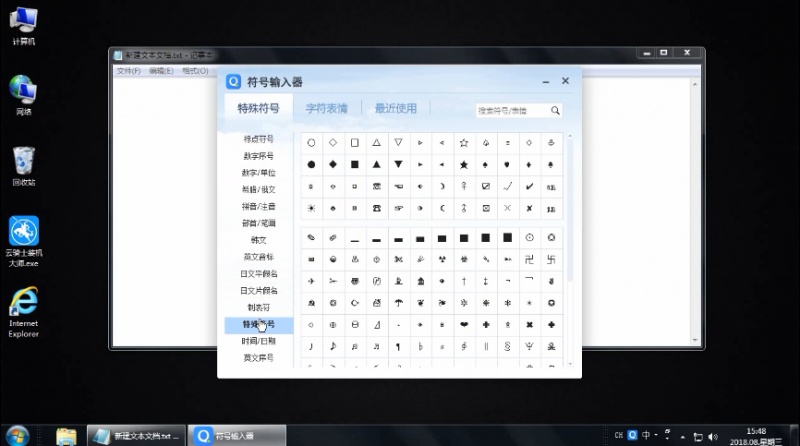This screenshot has width=800, height=446.
Task: Insert the solid down triangle ▼ symbol
Action: click(398, 164)
